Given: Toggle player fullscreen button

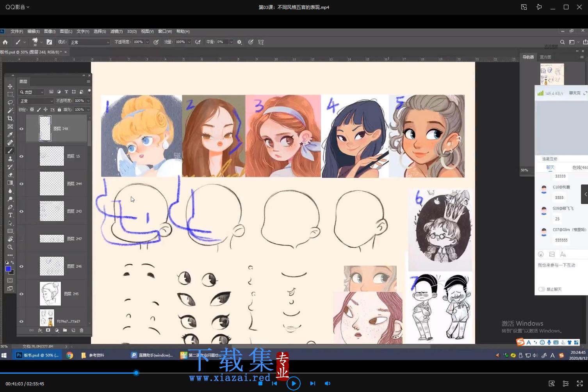Looking at the screenshot, I should click(x=580, y=383).
